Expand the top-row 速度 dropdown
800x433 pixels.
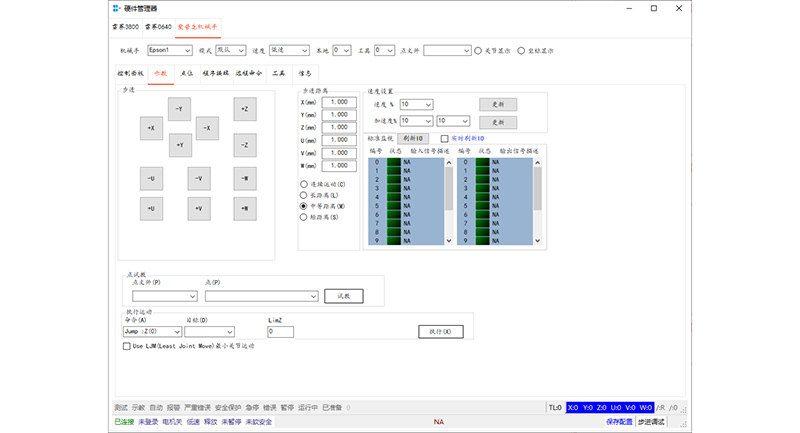click(289, 50)
